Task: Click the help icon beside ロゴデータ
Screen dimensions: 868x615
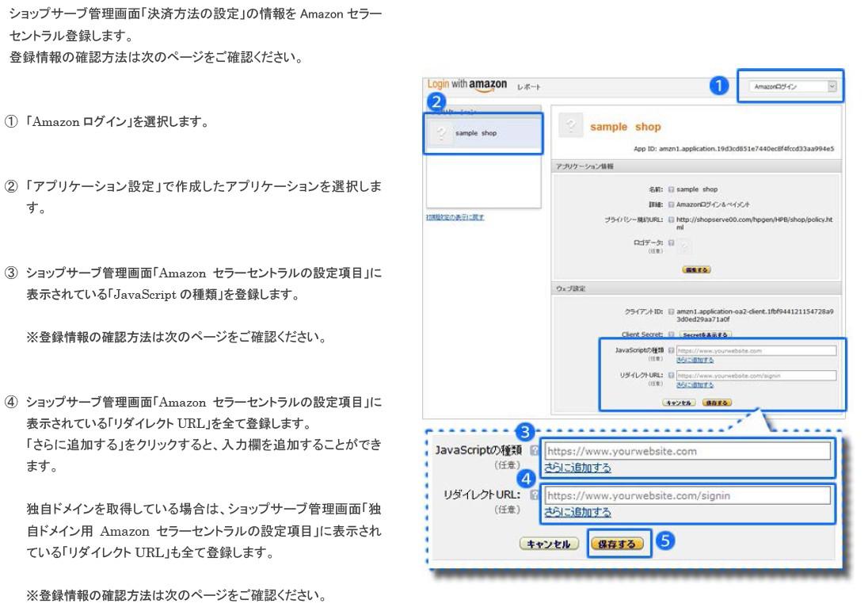Action: point(671,243)
